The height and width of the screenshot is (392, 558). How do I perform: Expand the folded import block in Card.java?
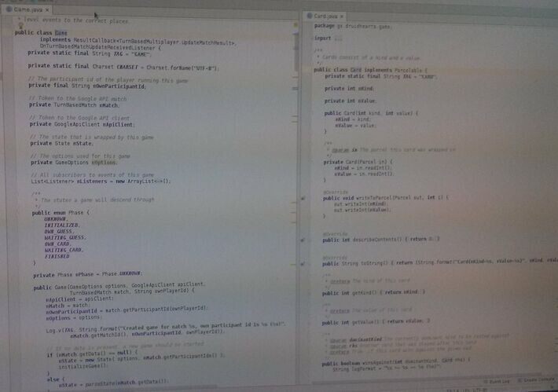338,38
